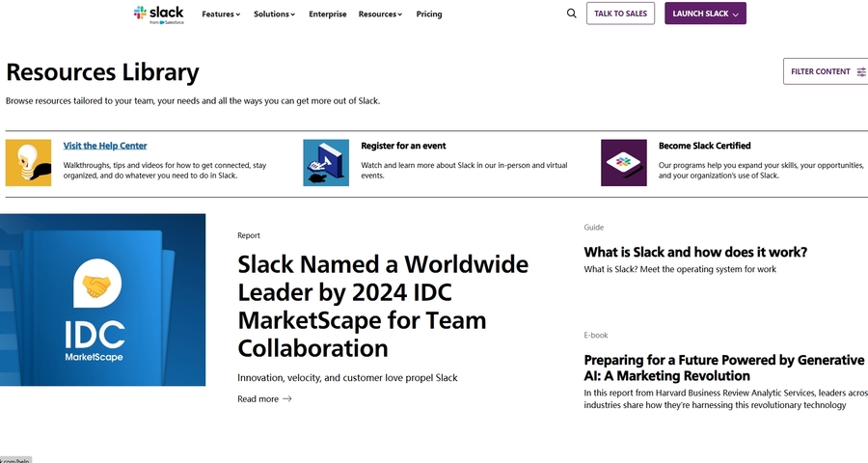This screenshot has height=463, width=868.
Task: Open Become Slack Certified heading
Action: point(705,146)
